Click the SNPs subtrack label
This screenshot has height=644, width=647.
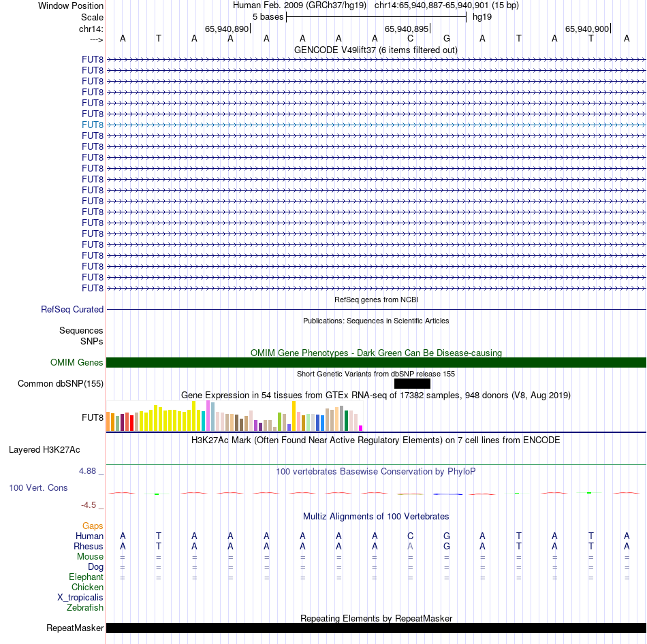click(x=92, y=341)
